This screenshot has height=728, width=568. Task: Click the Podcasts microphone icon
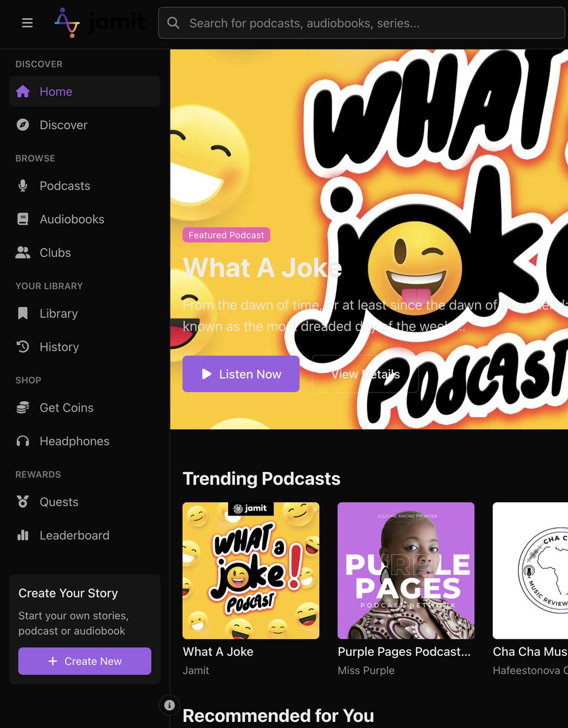coord(23,186)
